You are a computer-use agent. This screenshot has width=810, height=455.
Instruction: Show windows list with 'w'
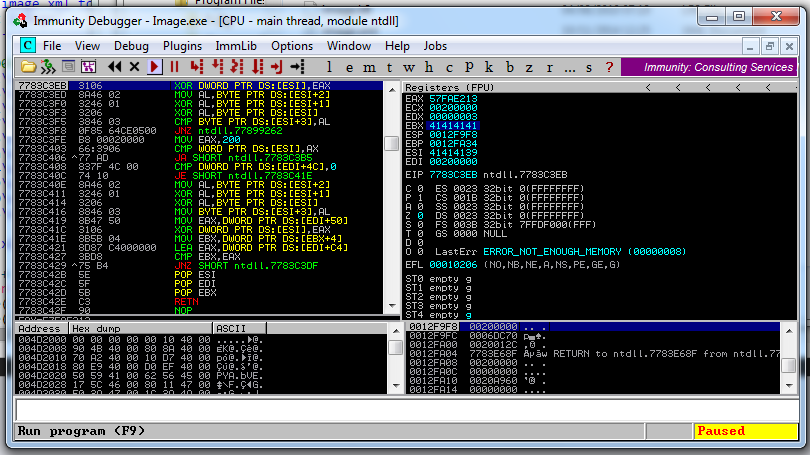(409, 68)
